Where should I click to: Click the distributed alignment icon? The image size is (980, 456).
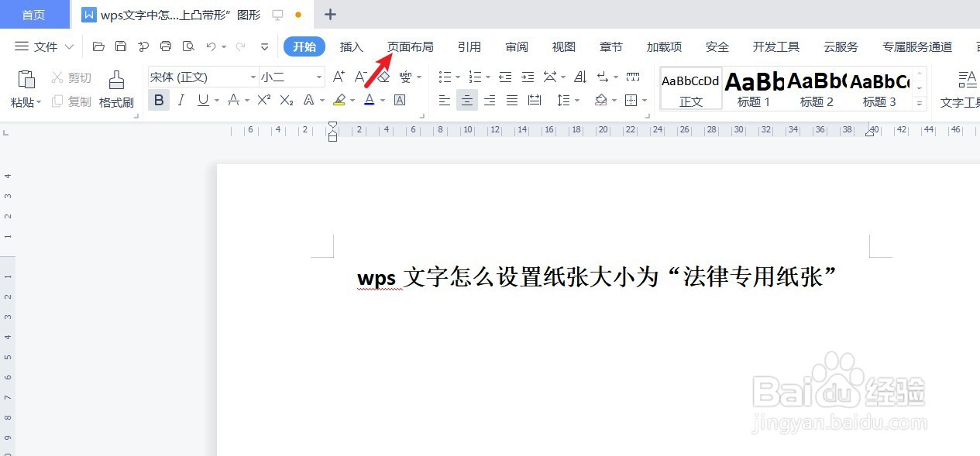point(535,100)
